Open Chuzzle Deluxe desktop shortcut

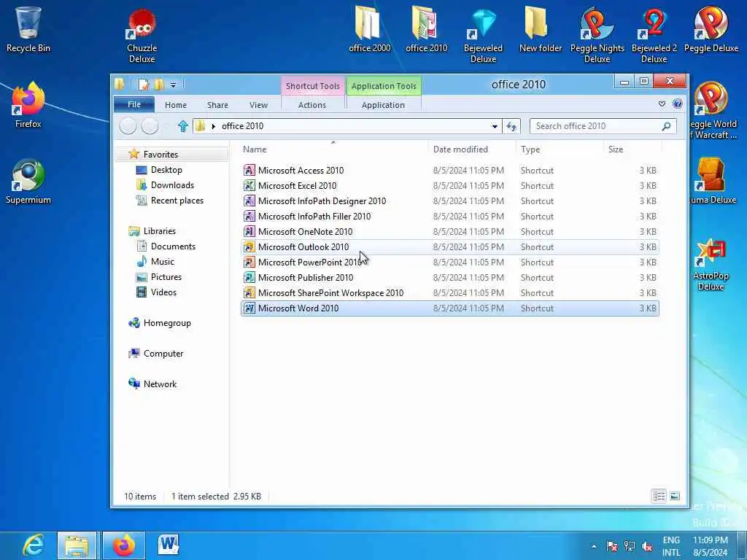click(x=142, y=36)
